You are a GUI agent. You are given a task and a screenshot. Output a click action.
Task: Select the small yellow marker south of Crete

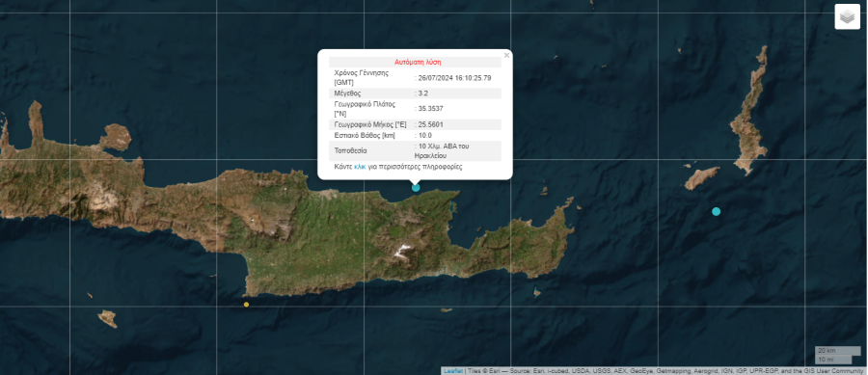coord(246,305)
